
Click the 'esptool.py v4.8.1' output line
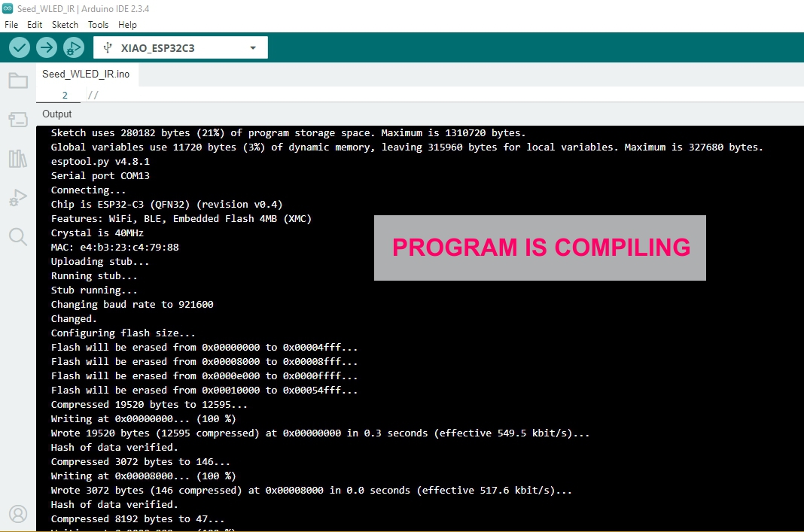click(x=100, y=162)
